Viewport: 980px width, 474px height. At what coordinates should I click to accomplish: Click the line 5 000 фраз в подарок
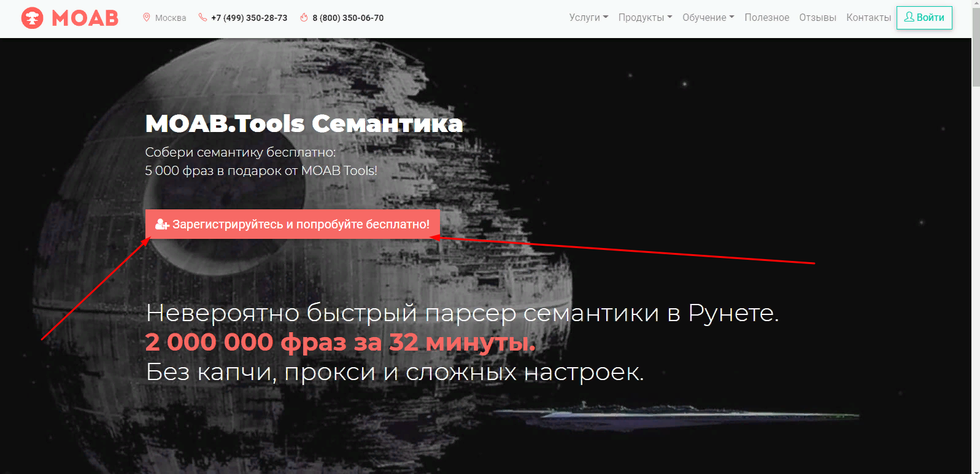coord(261,171)
